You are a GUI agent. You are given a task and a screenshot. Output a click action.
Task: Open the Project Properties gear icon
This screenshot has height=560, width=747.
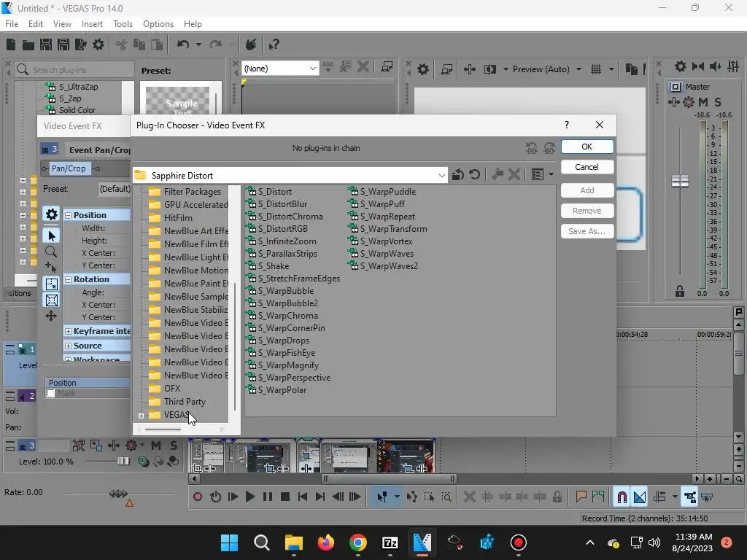[x=98, y=44]
